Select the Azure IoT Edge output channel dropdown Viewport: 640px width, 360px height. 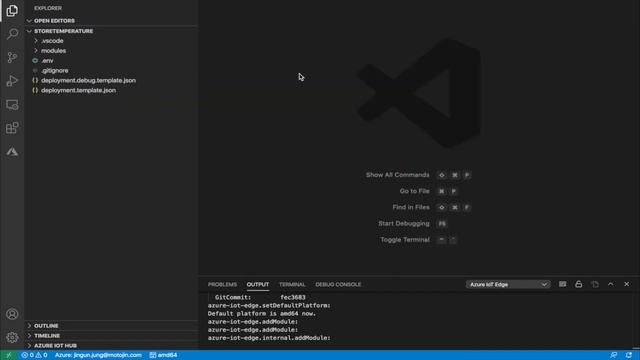[508, 284]
